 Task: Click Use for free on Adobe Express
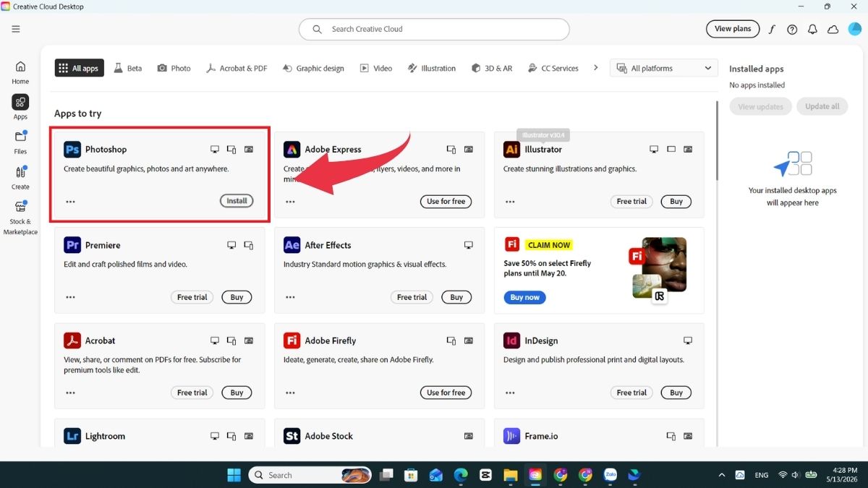[446, 201]
